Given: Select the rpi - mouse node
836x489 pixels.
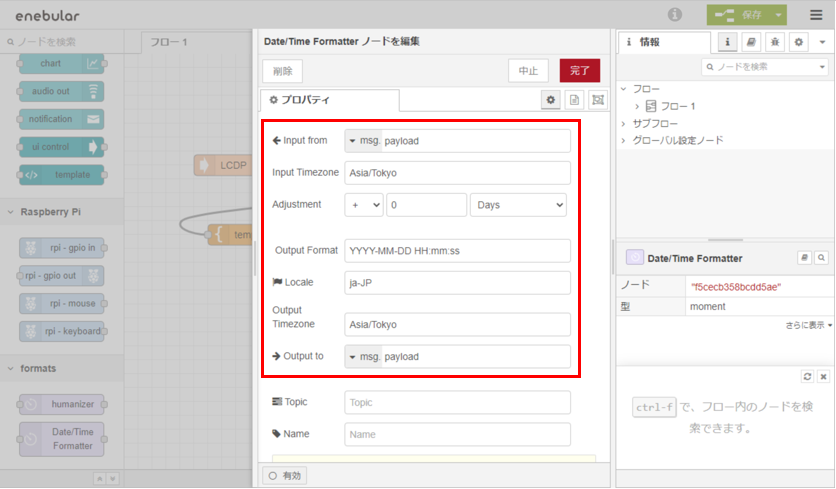Looking at the screenshot, I should 61,303.
